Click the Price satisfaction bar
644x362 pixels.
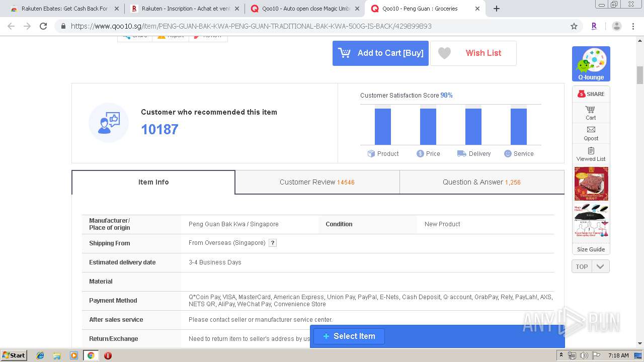pyautogui.click(x=428, y=127)
